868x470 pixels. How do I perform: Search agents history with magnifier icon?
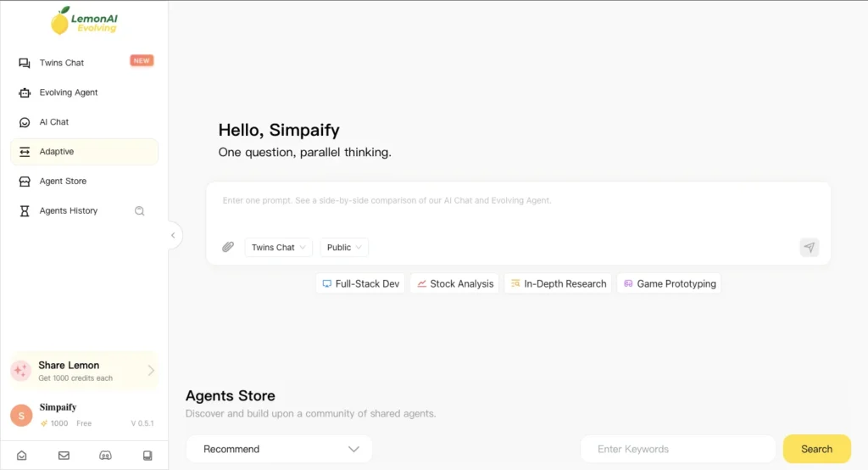click(x=140, y=210)
